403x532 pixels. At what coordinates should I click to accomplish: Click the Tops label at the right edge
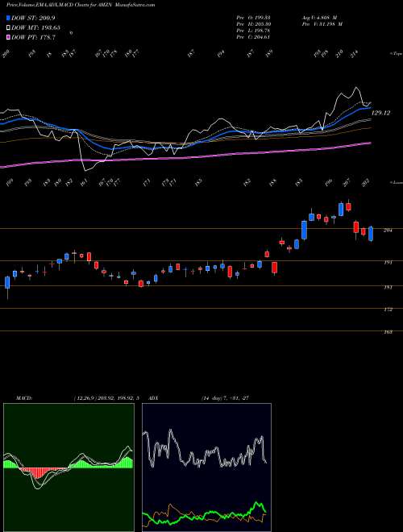click(396, 54)
